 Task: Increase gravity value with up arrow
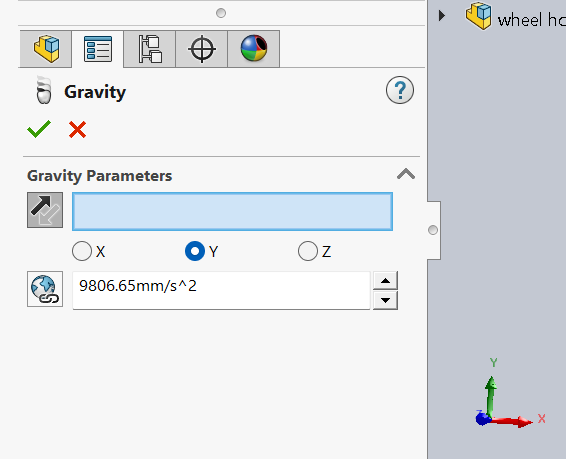point(385,280)
